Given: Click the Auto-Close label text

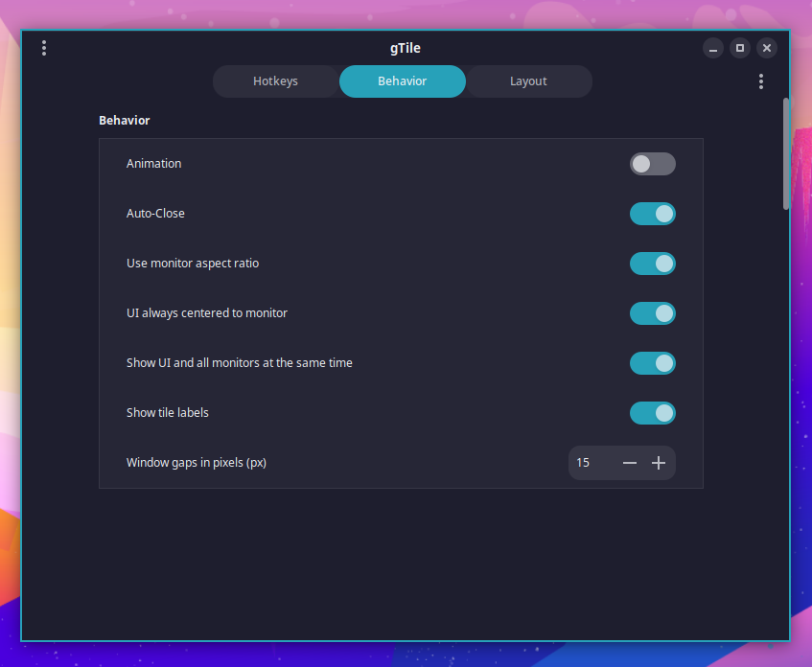Looking at the screenshot, I should tap(155, 214).
